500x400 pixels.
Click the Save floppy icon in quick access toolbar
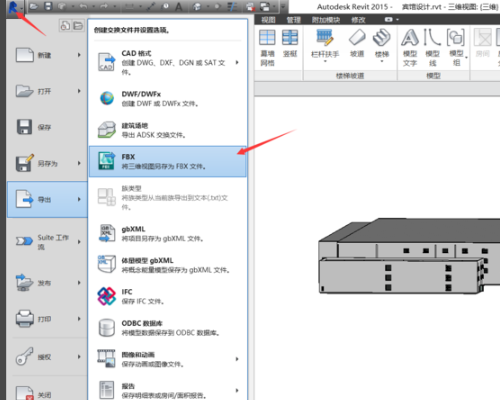point(48,6)
